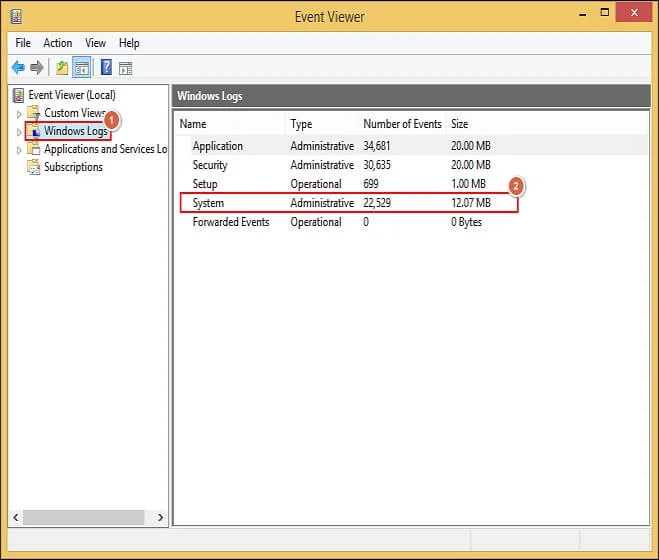Viewport: 659px width, 560px height.
Task: Click the right arrow of tree scrollbar
Action: 160,517
